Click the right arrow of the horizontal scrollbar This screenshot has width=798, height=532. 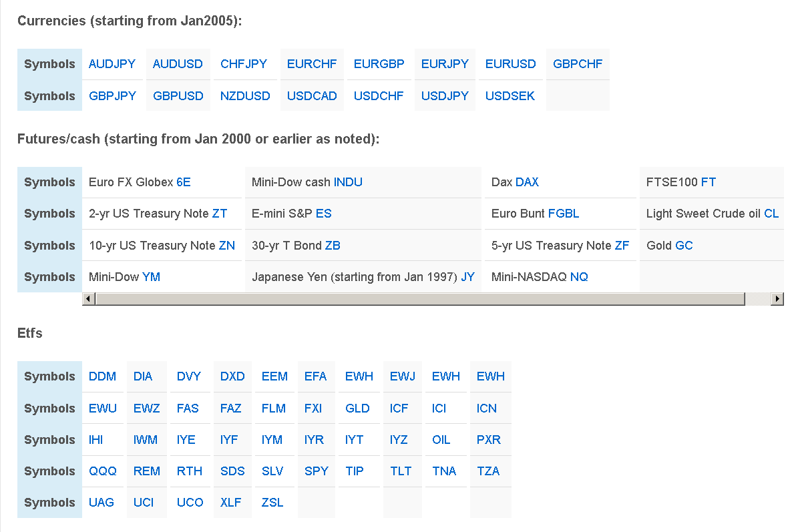point(777,298)
